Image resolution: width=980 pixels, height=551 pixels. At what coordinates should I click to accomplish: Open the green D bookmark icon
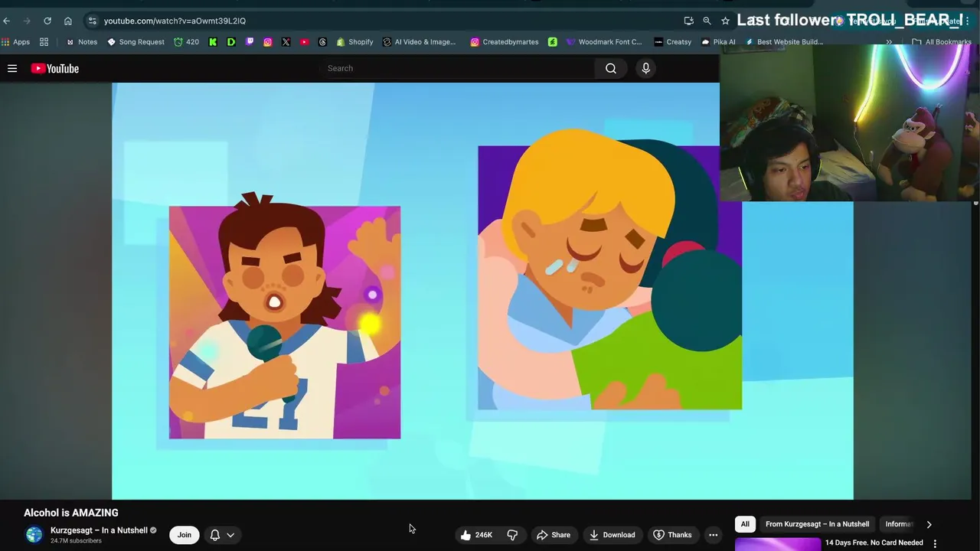[231, 42]
